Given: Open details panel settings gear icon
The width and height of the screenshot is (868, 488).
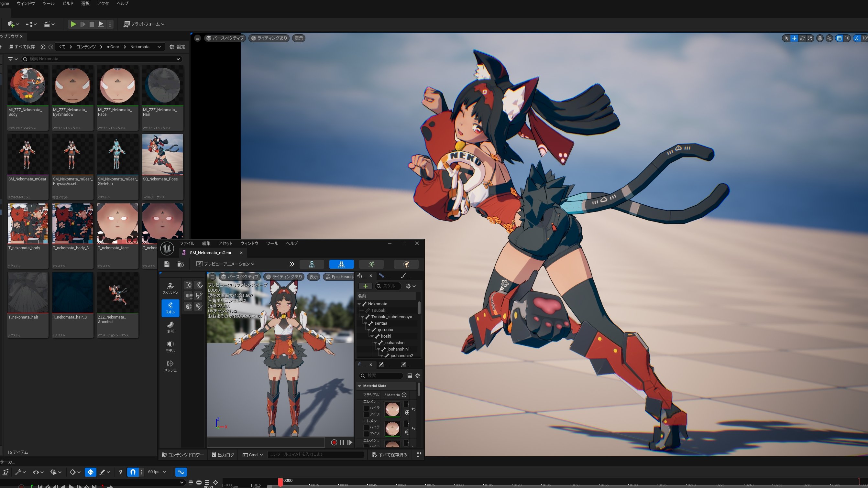Looking at the screenshot, I should tap(417, 376).
